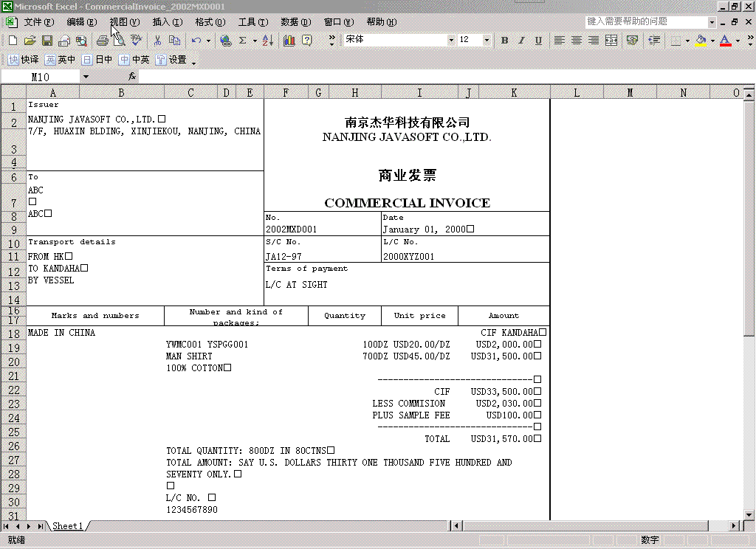Click the borders icon

point(676,41)
